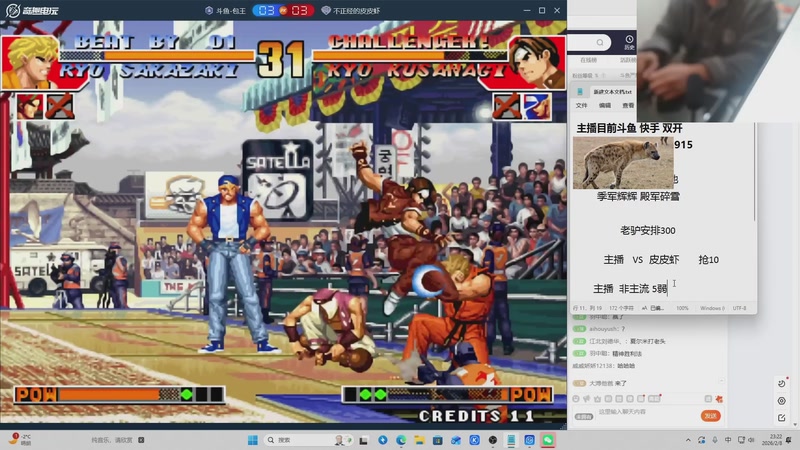The width and height of the screenshot is (800, 450).
Task: Select the 新建文本文档.txt Notepad tab
Action: tap(612, 92)
